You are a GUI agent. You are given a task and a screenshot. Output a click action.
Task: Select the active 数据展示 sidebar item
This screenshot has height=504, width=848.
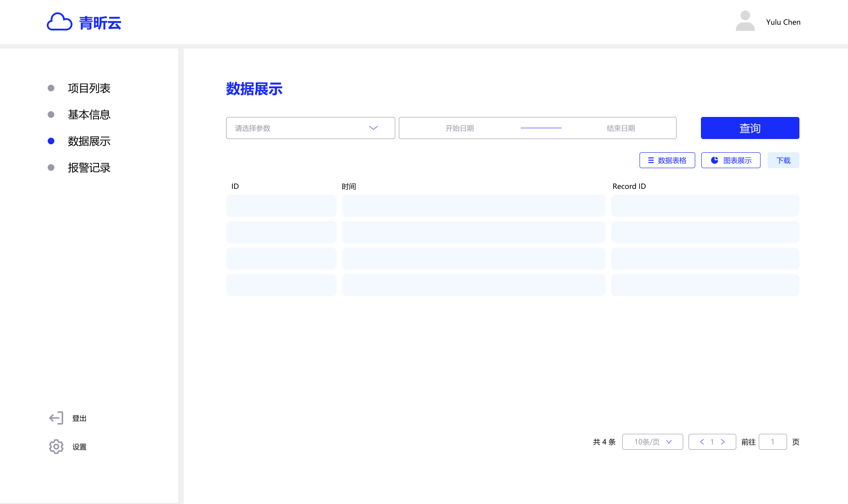click(x=89, y=141)
